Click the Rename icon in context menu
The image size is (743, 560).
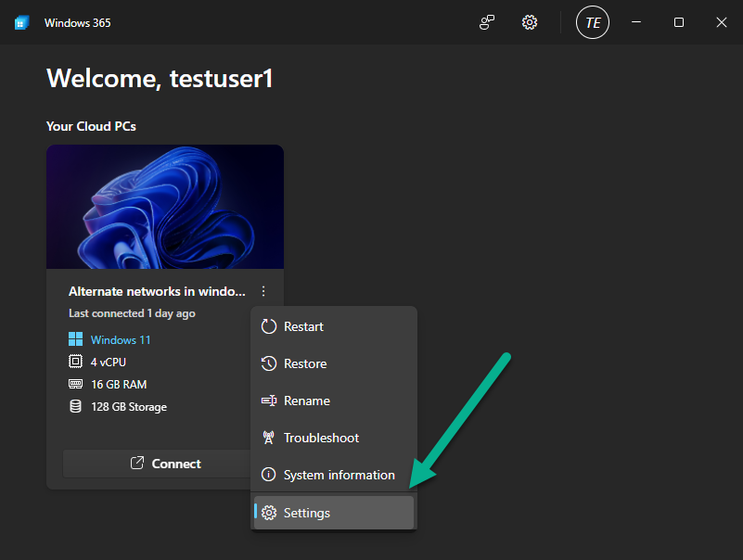(269, 401)
